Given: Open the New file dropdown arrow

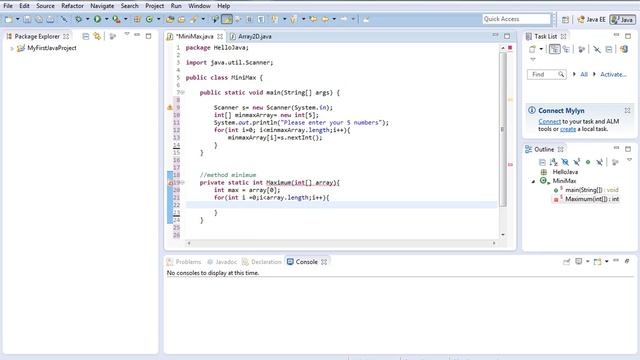Looking at the screenshot, I should point(18,19).
